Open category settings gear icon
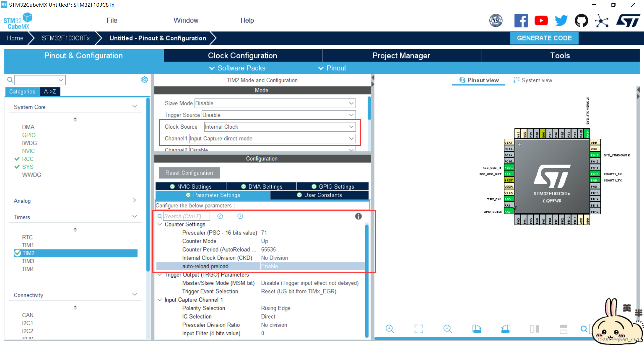The height and width of the screenshot is (345, 644). coord(145,80)
